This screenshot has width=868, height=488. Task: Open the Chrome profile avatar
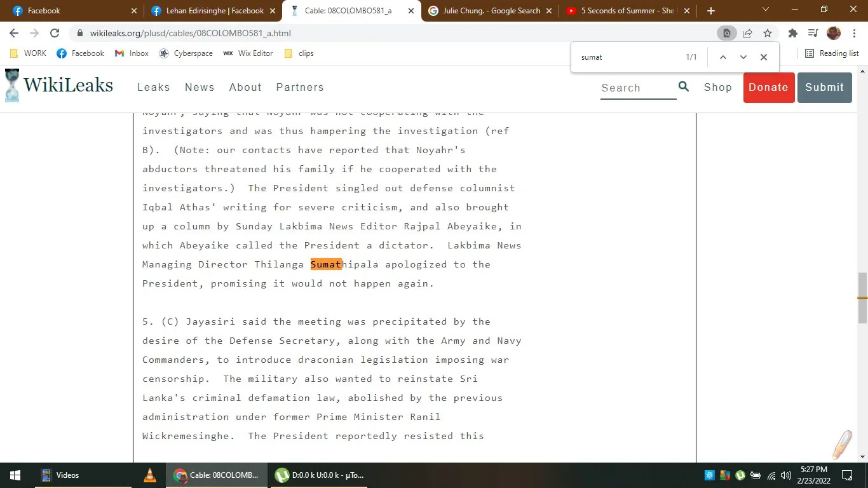[834, 33]
